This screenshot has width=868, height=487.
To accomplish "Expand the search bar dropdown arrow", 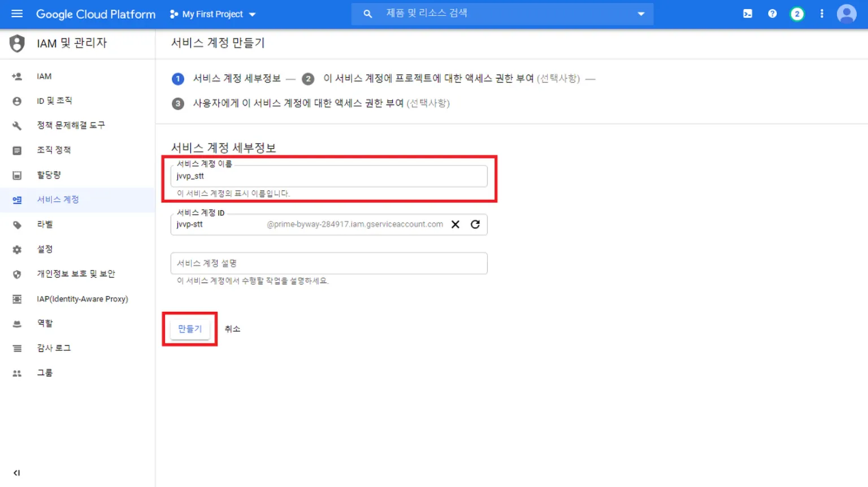I will coord(641,14).
